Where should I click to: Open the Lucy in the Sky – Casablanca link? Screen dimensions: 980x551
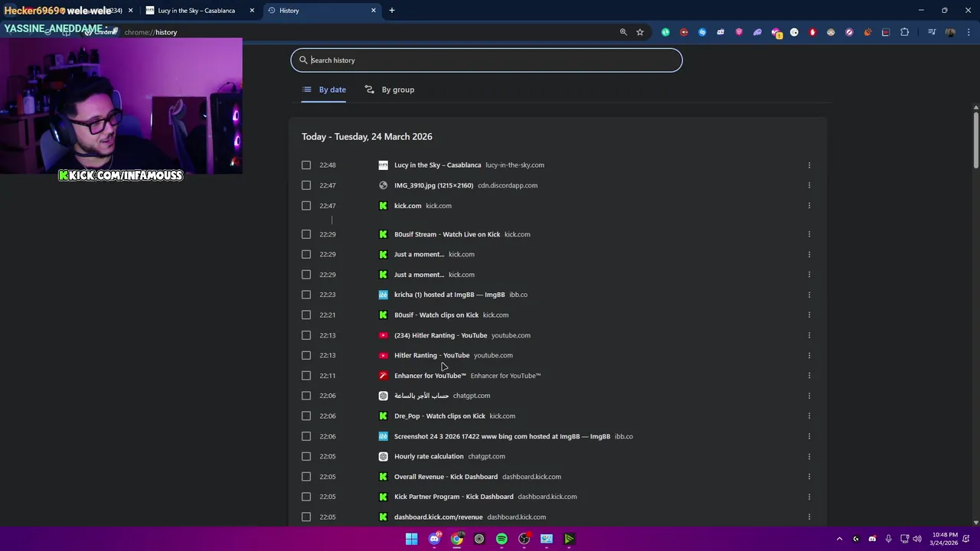(x=437, y=165)
